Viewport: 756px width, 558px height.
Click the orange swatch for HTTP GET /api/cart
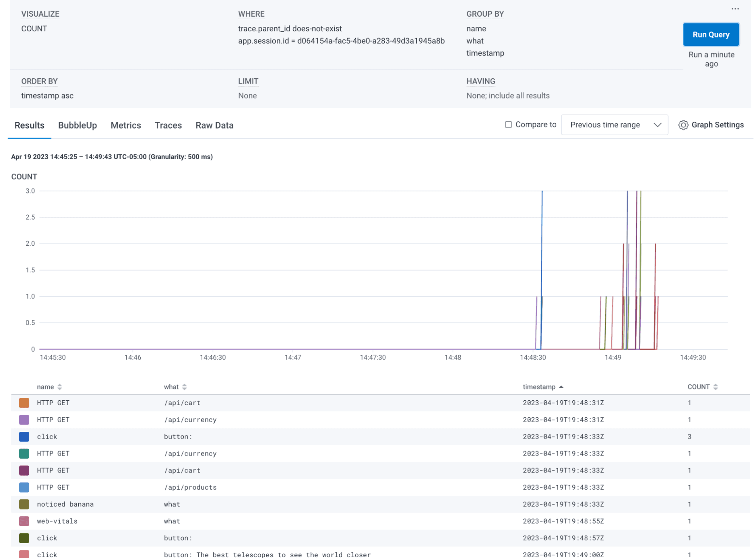pos(23,403)
